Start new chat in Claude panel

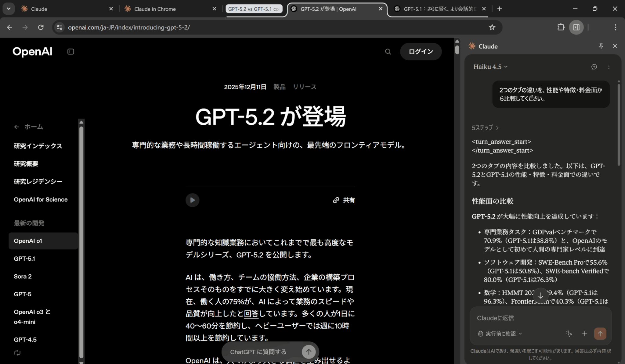point(594,67)
